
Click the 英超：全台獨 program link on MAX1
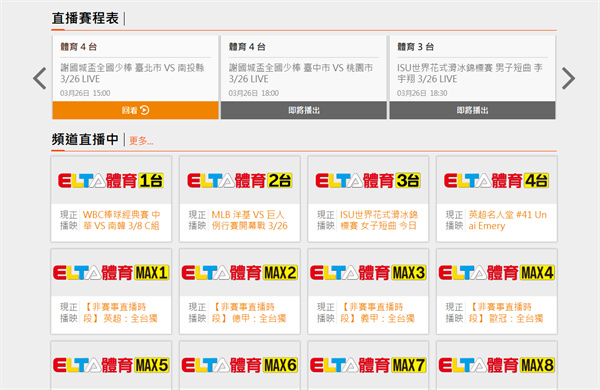(120, 312)
